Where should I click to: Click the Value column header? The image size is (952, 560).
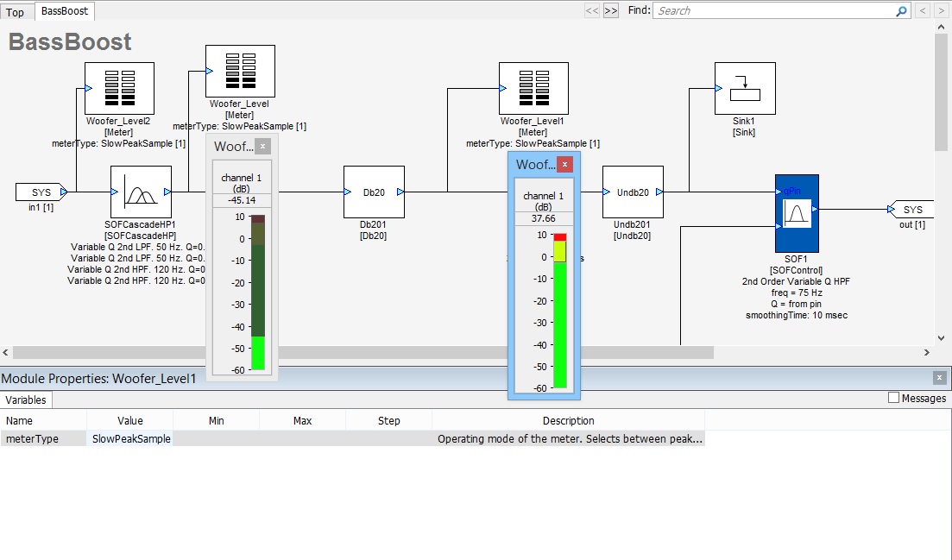[130, 420]
